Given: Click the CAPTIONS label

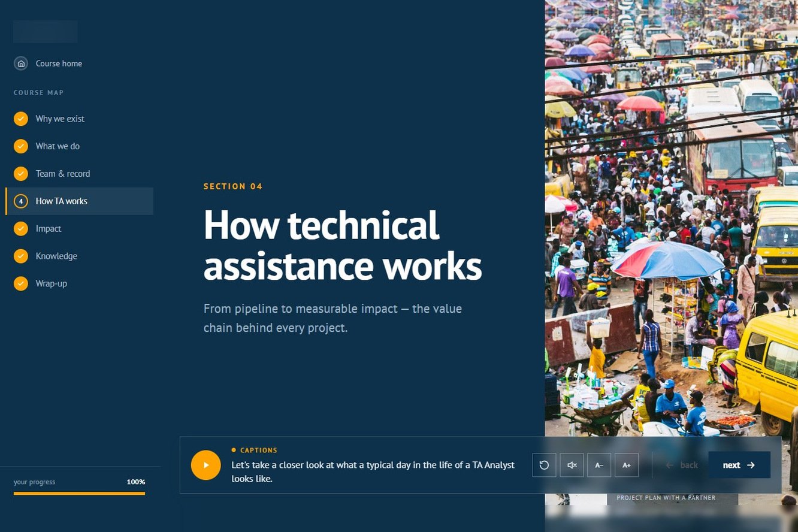Looking at the screenshot, I should (259, 450).
